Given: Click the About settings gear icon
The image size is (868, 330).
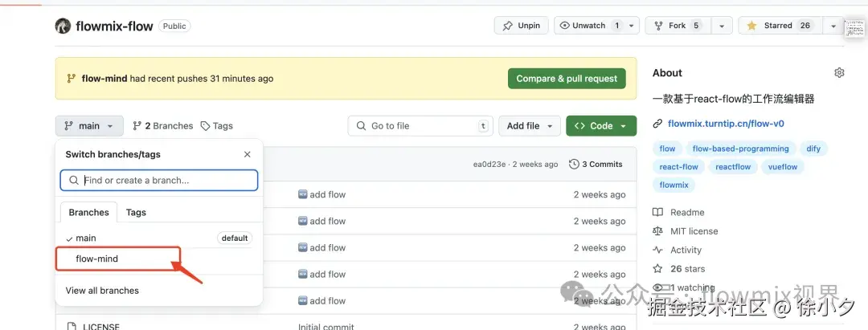Looking at the screenshot, I should pos(839,73).
